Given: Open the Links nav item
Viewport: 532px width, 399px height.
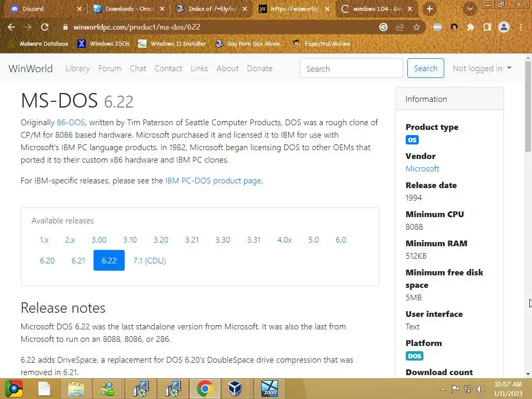Looking at the screenshot, I should [199, 69].
